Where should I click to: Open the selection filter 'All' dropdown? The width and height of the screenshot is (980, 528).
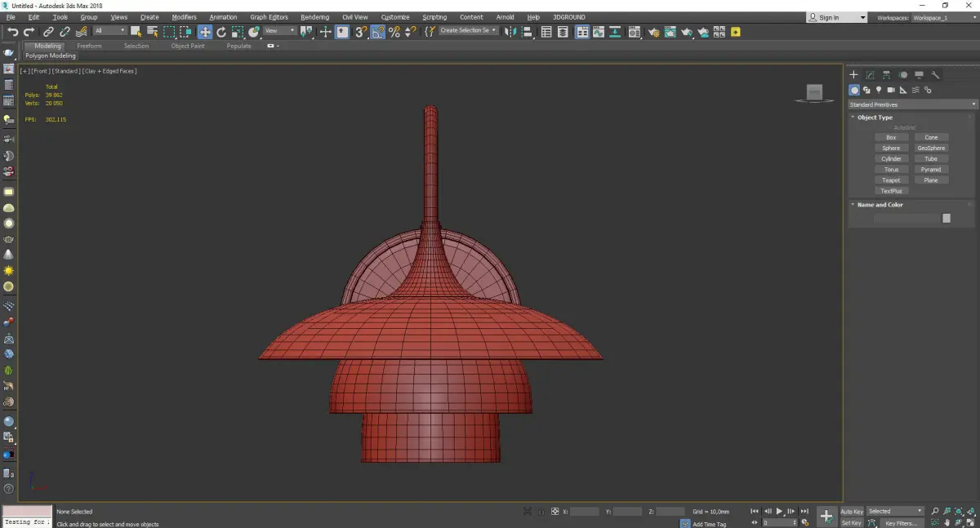click(x=109, y=31)
